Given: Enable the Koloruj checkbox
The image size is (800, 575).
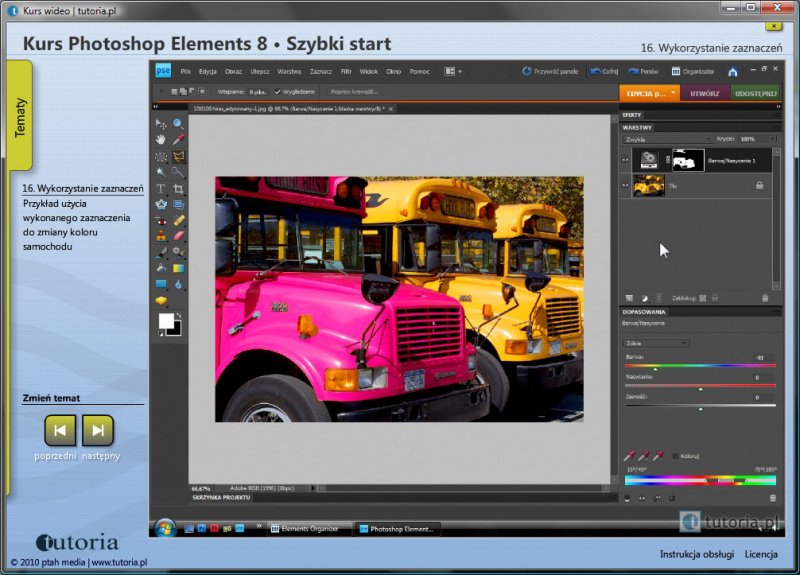Looking at the screenshot, I should click(x=675, y=456).
